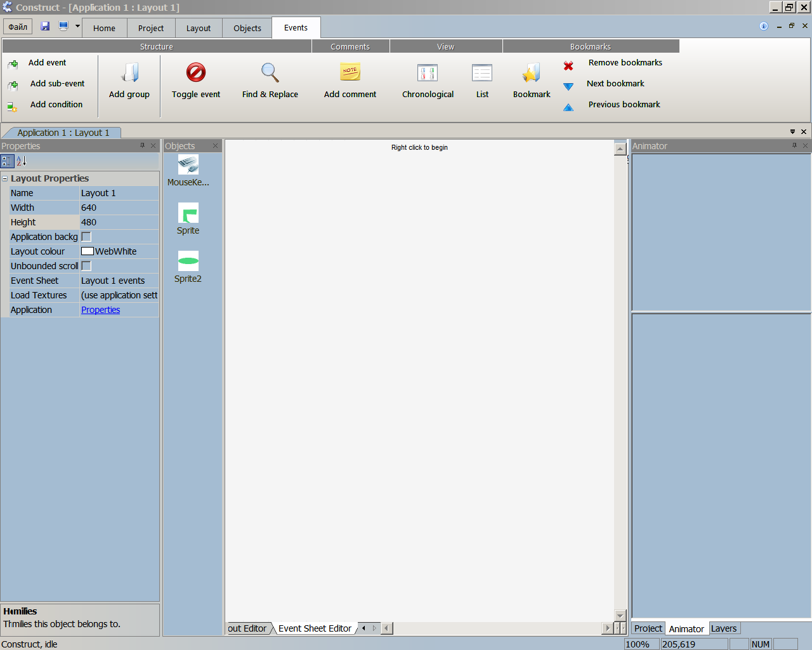Enable the Application background checkbox

pyautogui.click(x=86, y=237)
